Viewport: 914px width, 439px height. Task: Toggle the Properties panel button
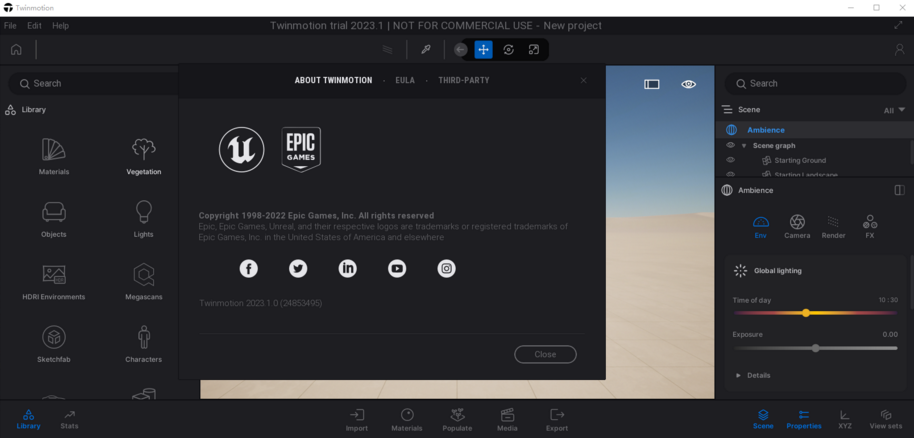point(804,420)
